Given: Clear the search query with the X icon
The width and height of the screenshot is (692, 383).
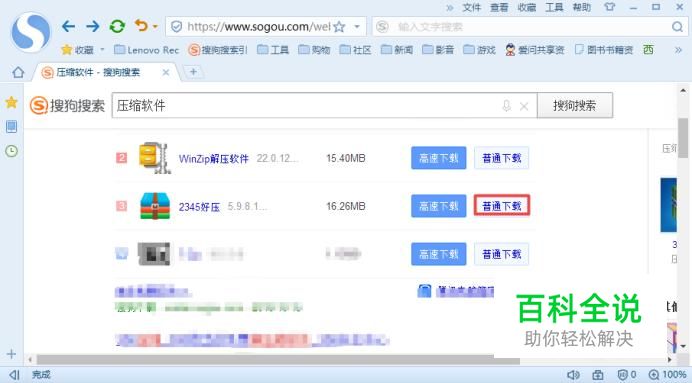Looking at the screenshot, I should tap(524, 106).
